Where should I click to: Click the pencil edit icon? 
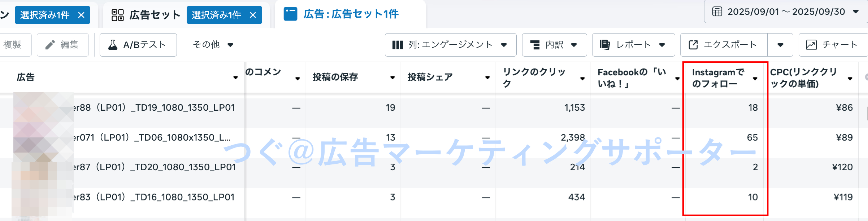[50, 45]
